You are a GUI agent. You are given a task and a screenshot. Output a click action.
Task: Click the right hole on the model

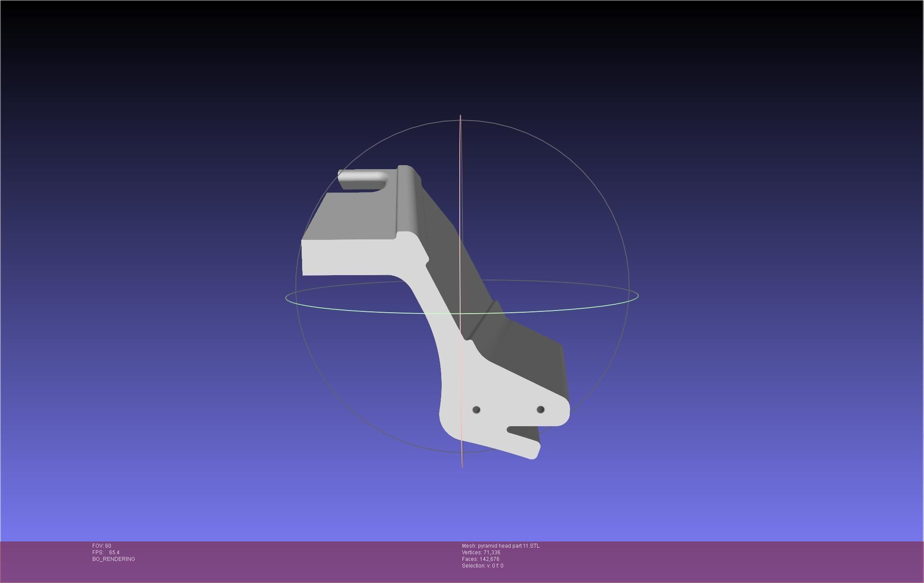[x=540, y=410]
